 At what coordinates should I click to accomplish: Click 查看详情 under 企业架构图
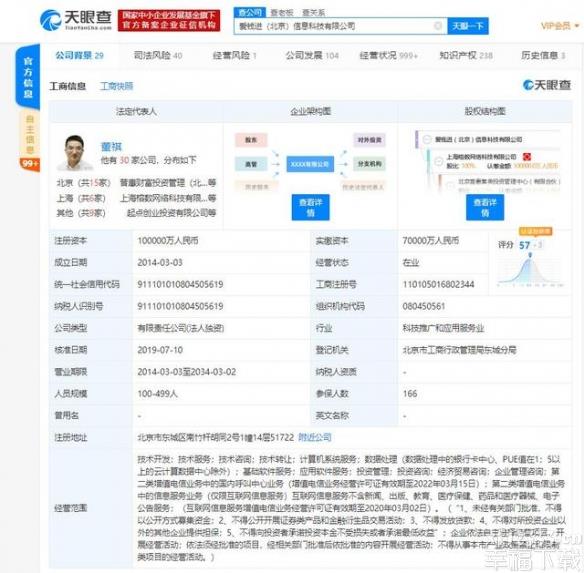[310, 208]
